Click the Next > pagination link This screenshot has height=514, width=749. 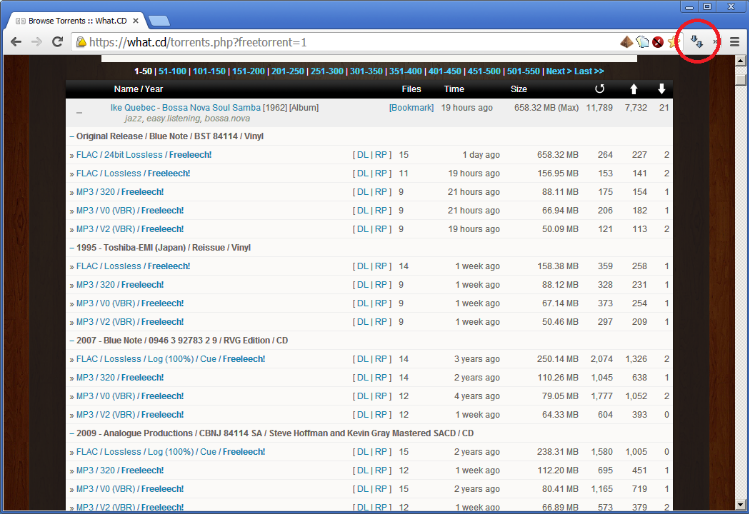(x=559, y=71)
